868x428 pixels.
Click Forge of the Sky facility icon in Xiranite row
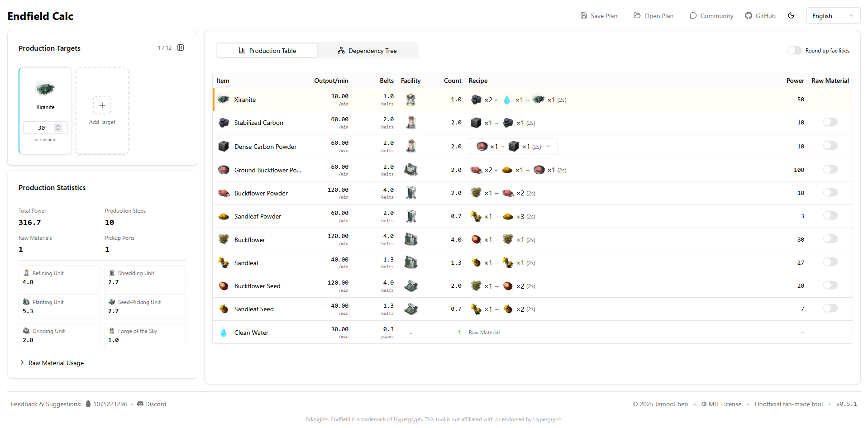pyautogui.click(x=411, y=100)
